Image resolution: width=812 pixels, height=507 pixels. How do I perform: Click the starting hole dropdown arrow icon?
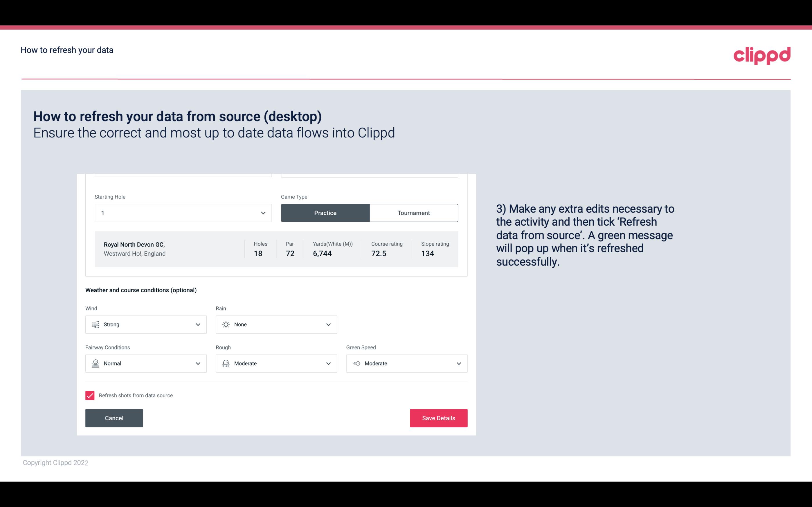[x=262, y=213]
